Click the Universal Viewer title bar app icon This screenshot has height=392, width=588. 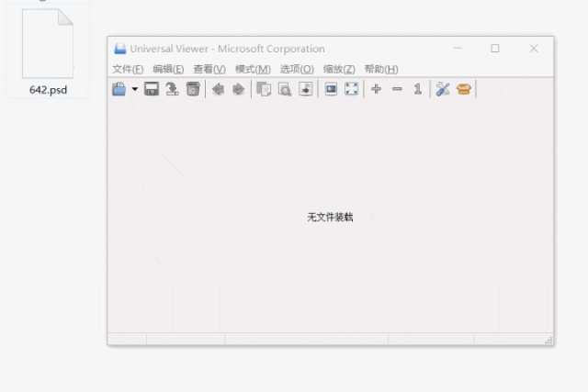click(120, 49)
